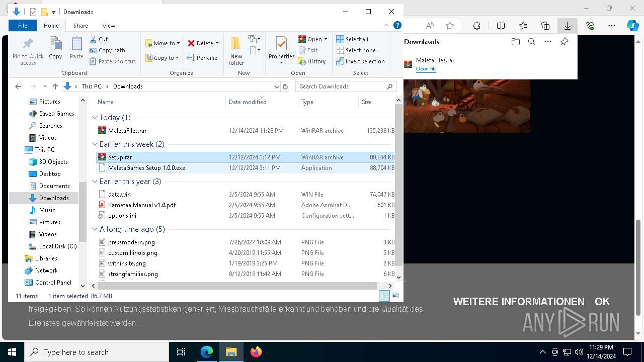Click Invert selection in ribbon
Screen dimensions: 644x362
click(x=360, y=61)
